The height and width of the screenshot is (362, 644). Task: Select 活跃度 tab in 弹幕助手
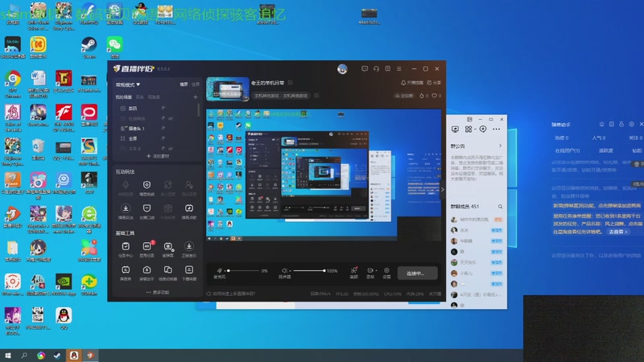(605, 150)
